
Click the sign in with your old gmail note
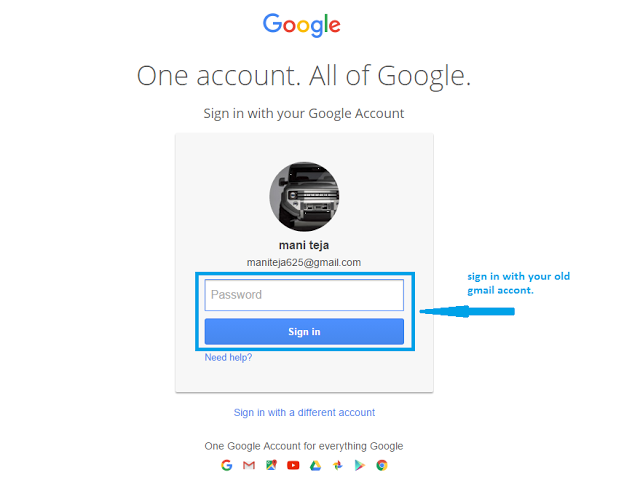coord(518,283)
